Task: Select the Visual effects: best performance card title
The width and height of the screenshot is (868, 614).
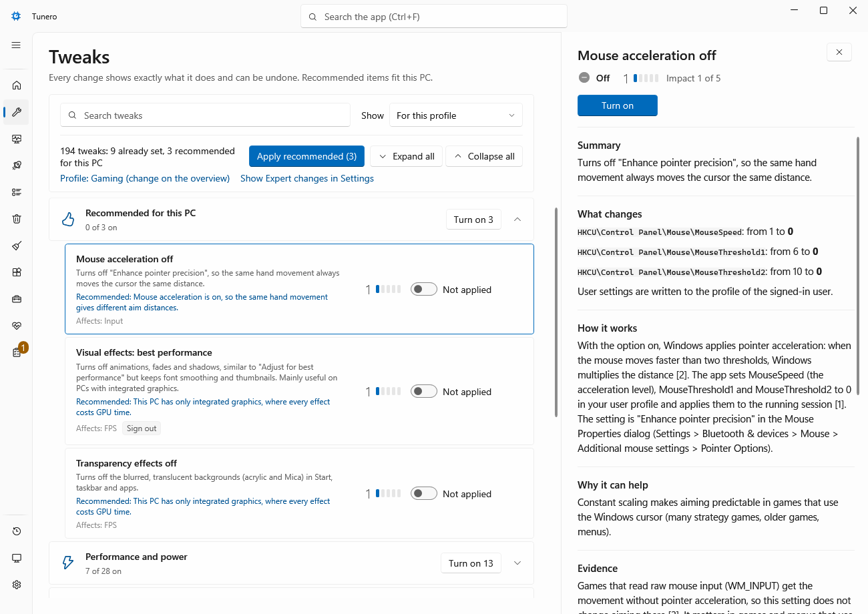Action: tap(144, 352)
